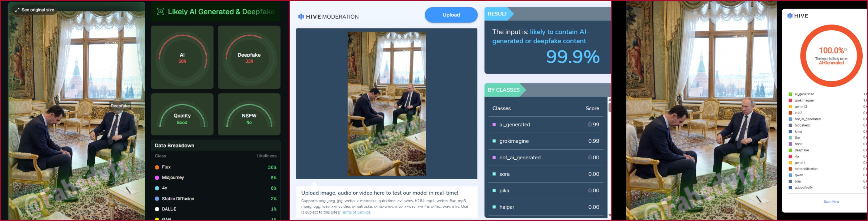
Task: Click the Hive logo in the white panel
Action: point(797,16)
